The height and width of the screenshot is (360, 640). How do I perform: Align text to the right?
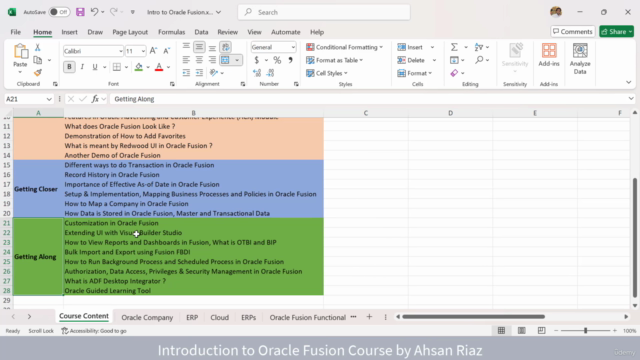[x=212, y=60]
